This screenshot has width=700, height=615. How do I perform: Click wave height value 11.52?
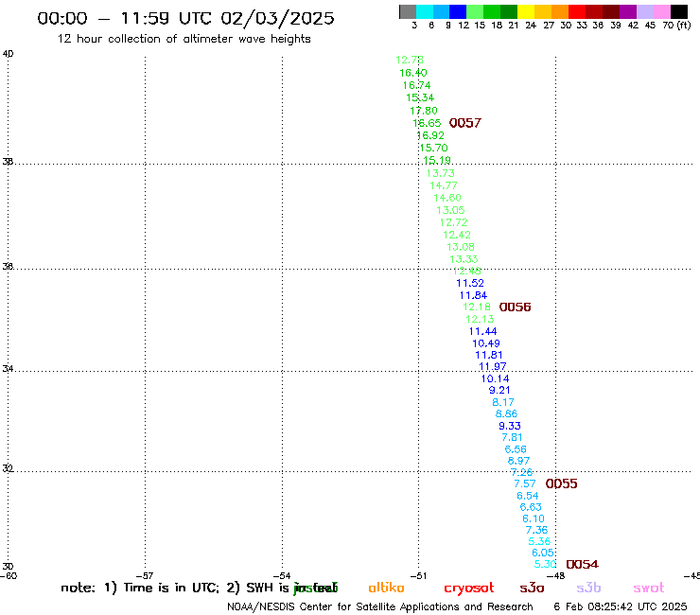coord(470,283)
